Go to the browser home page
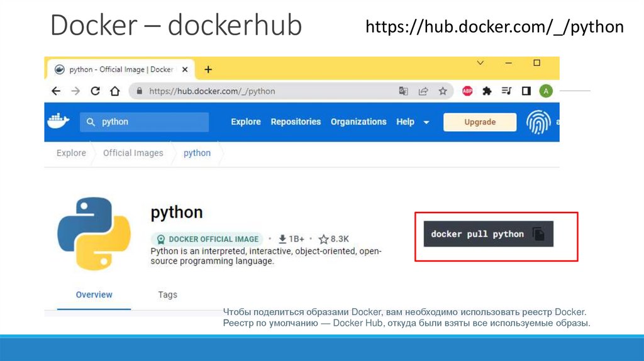Viewport: 644px width, 361px height. point(114,91)
